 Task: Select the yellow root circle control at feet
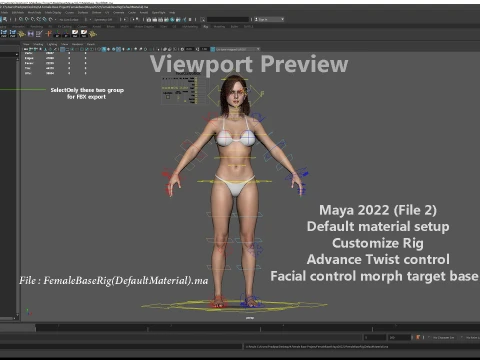pyautogui.click(x=234, y=306)
